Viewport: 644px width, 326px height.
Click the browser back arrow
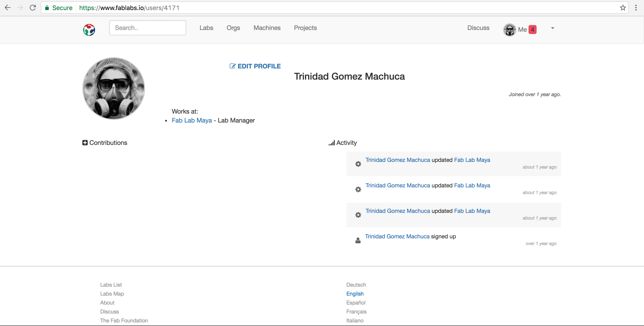(8, 8)
